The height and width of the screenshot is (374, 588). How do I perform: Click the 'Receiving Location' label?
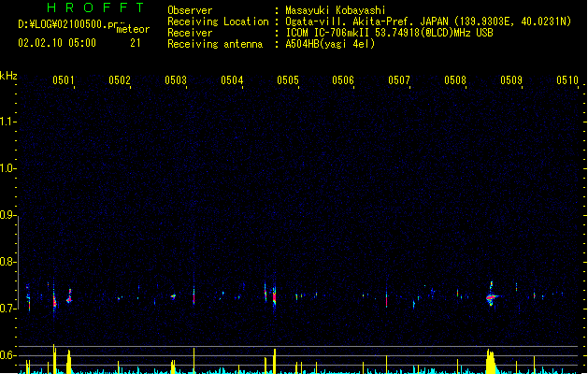pos(218,22)
